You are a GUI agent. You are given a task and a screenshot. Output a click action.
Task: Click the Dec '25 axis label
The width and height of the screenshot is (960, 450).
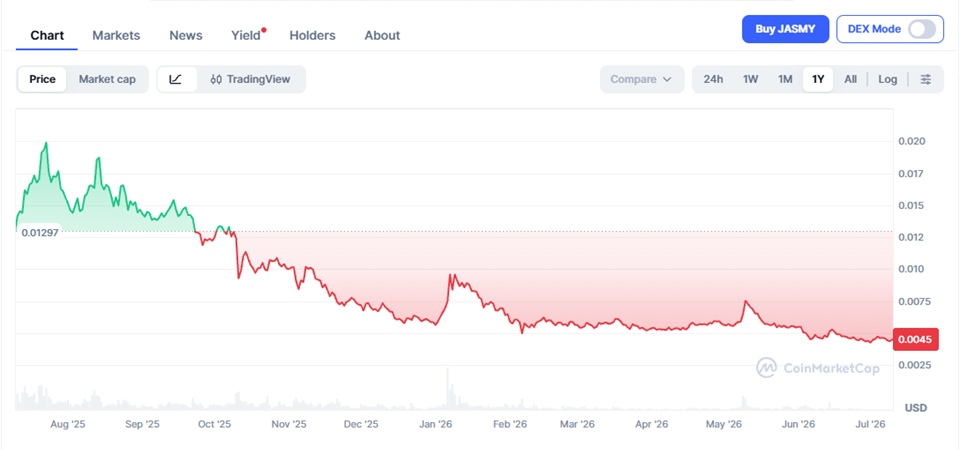(361, 424)
